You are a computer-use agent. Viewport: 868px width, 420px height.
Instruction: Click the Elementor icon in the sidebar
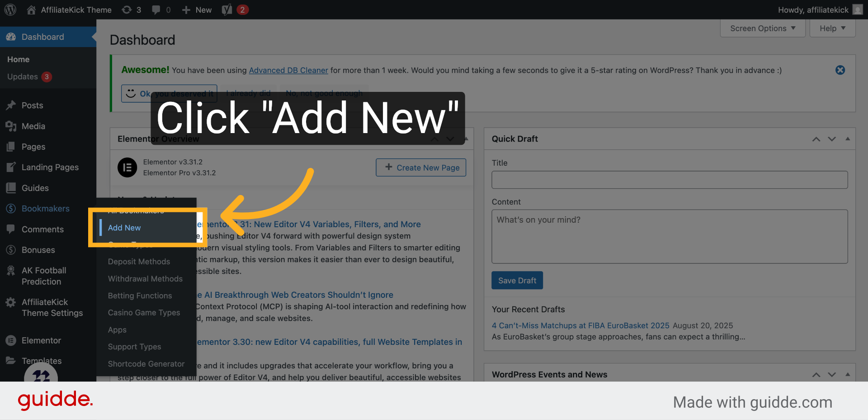[x=11, y=340]
